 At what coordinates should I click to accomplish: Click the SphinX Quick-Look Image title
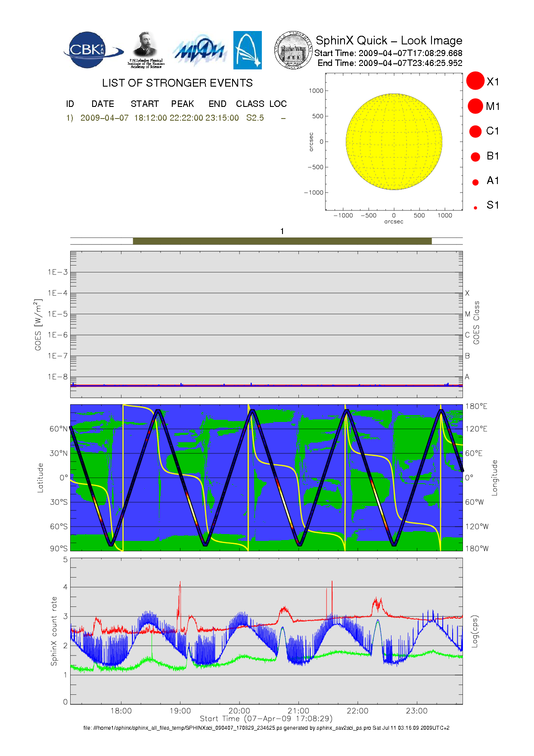point(388,41)
